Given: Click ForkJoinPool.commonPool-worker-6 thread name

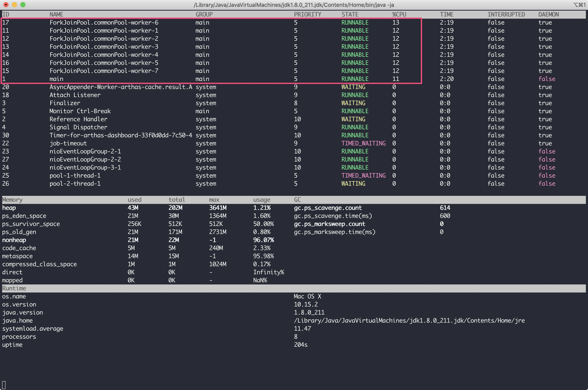Looking at the screenshot, I should point(104,23).
